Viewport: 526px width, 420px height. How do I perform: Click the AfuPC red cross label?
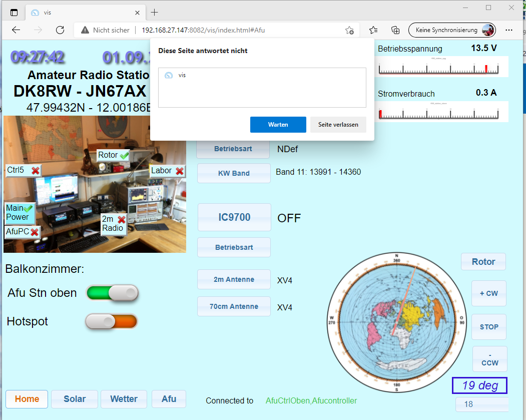point(22,232)
